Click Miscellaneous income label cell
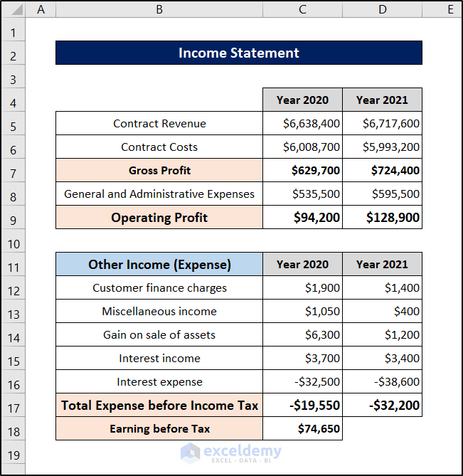This screenshot has height=476, width=463. point(159,312)
